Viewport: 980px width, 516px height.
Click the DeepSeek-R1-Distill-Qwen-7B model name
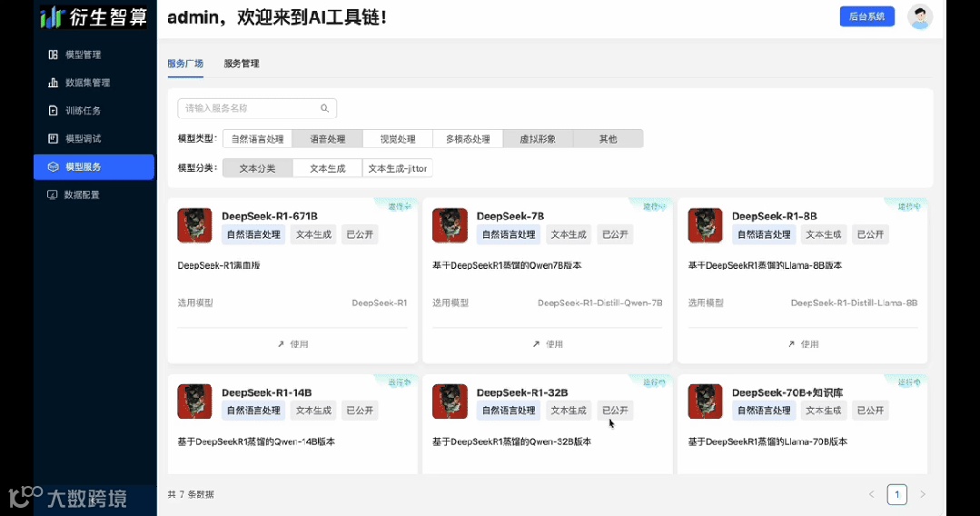pyautogui.click(x=600, y=303)
